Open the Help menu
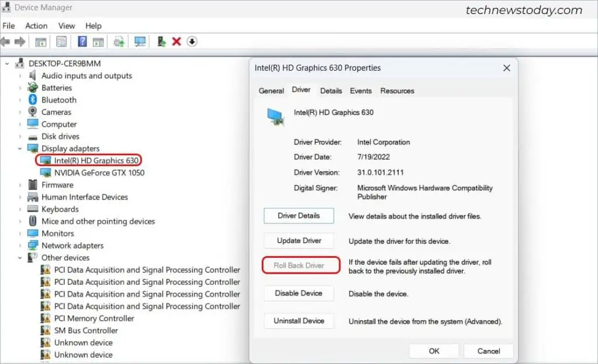This screenshot has width=598, height=364. 93,26
